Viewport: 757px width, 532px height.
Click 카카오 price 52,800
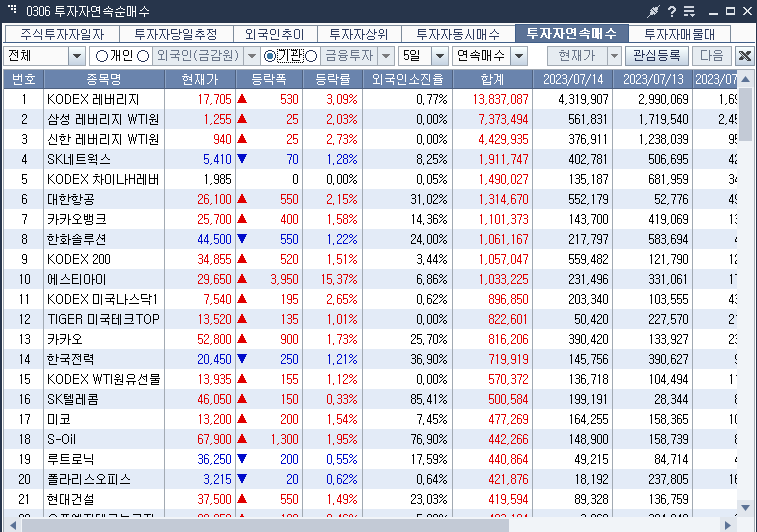click(214, 339)
